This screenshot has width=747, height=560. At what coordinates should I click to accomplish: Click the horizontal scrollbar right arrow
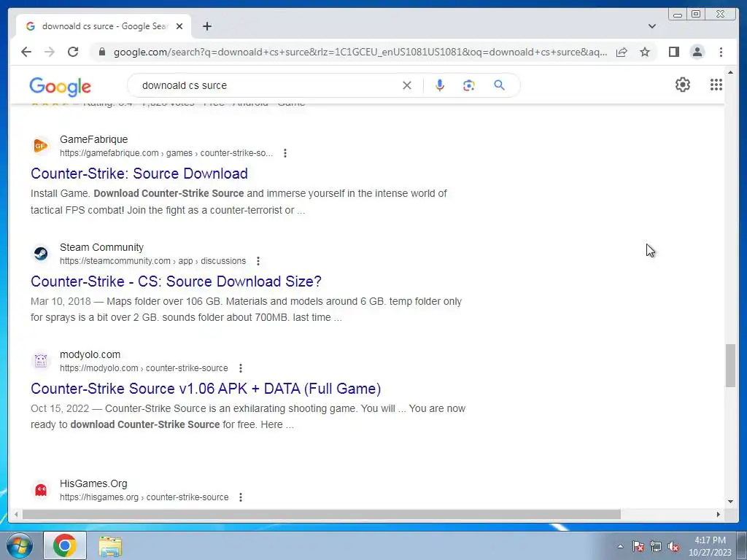click(x=719, y=514)
